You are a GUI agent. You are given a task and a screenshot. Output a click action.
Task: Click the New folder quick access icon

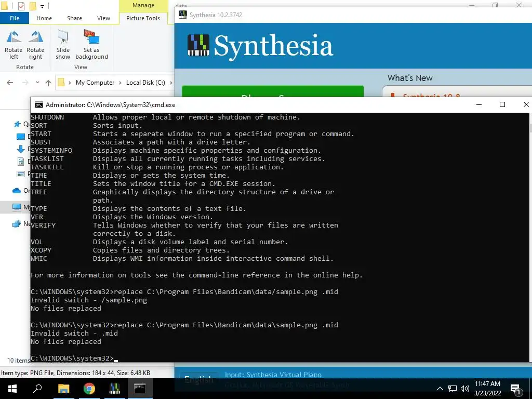33,6
